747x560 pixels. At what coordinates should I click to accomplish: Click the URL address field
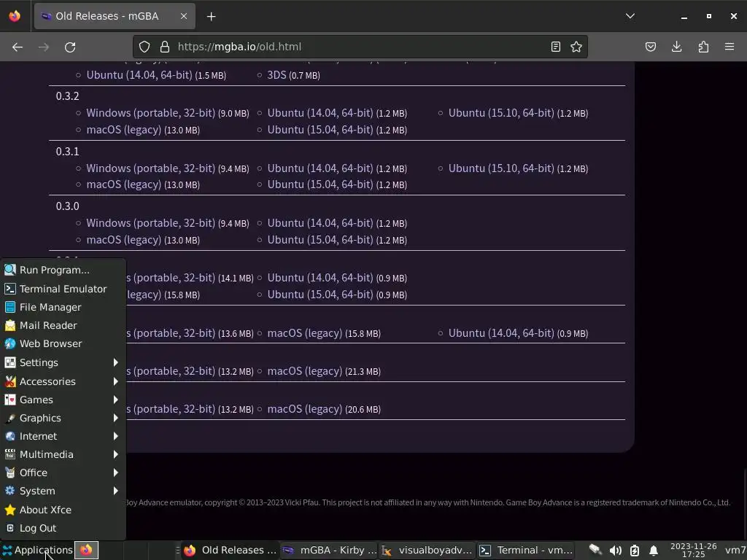tap(362, 47)
